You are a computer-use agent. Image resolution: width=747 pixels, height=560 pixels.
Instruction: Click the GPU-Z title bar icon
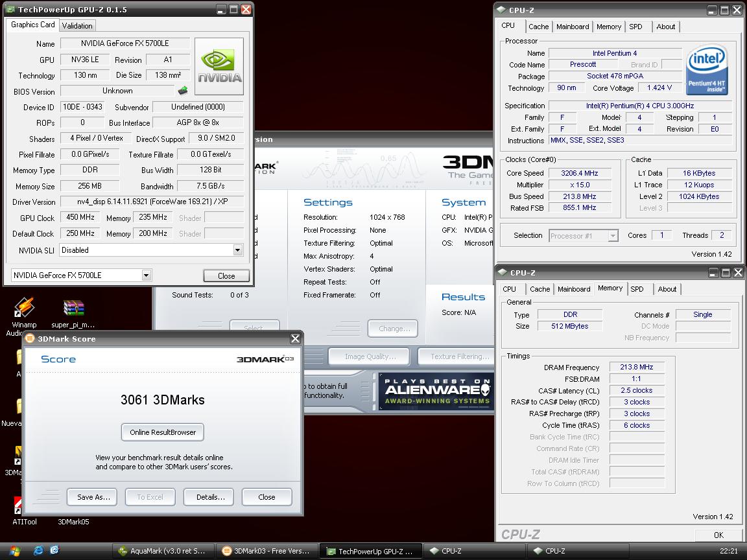coord(10,9)
